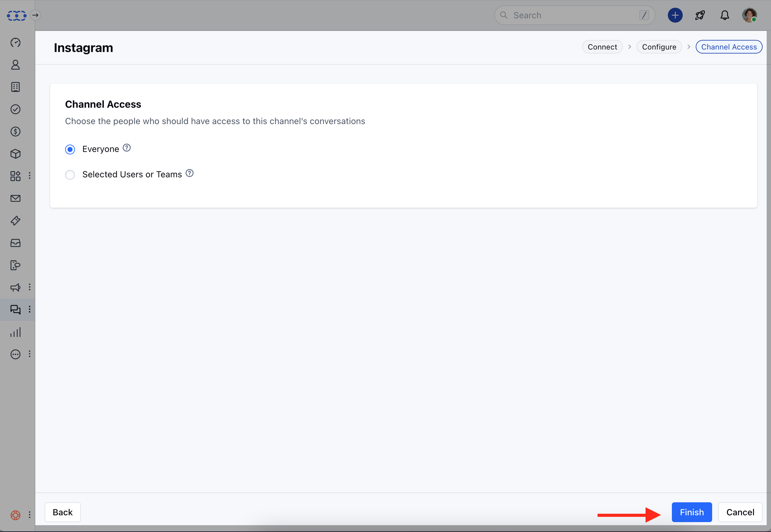Open more options beside lifebuoy icon
The width and height of the screenshot is (771, 532).
pyautogui.click(x=30, y=515)
